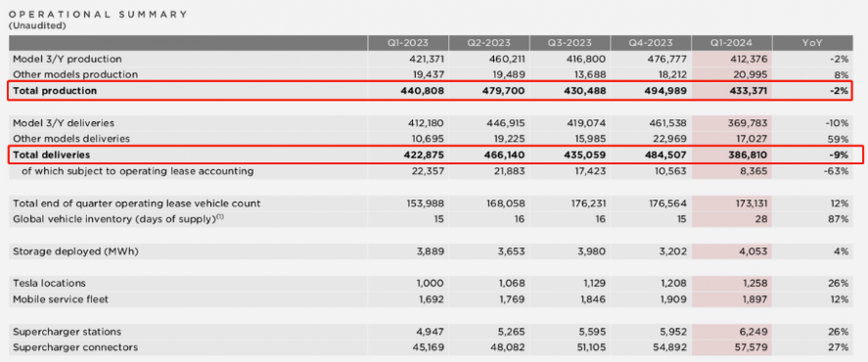Click the Model 3/Y production label
This screenshot has height=362, width=868.
[x=67, y=59]
